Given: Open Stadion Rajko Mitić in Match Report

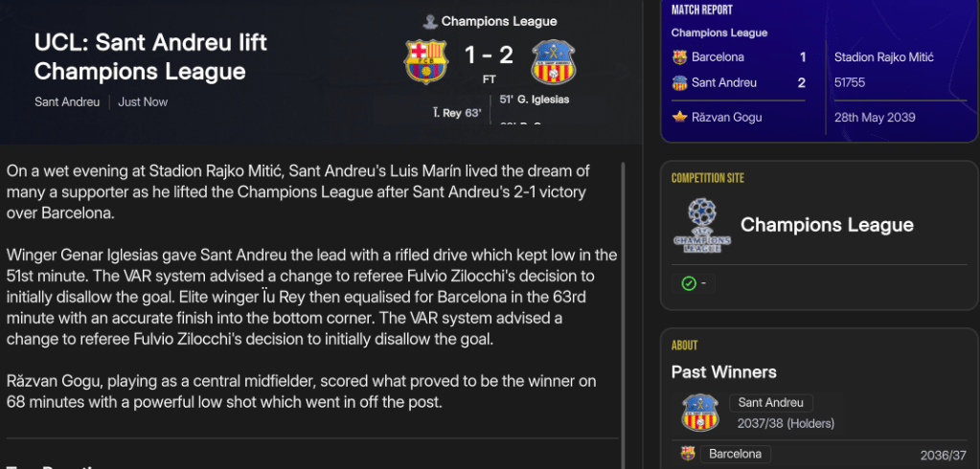Looking at the screenshot, I should pos(883,57).
